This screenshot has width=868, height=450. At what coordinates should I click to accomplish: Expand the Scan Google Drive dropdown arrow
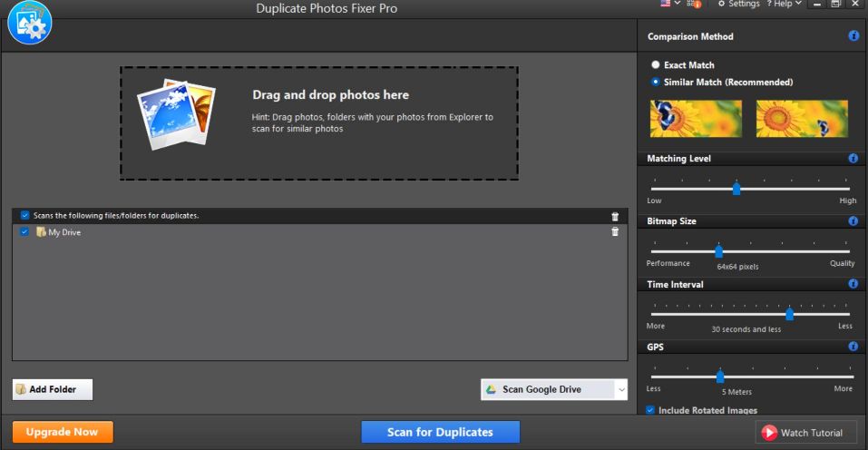click(x=621, y=389)
